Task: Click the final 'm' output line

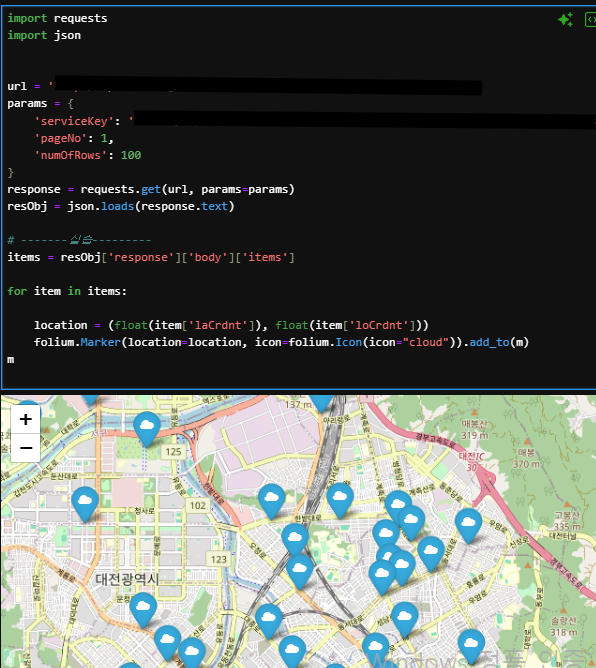Action: coord(11,360)
